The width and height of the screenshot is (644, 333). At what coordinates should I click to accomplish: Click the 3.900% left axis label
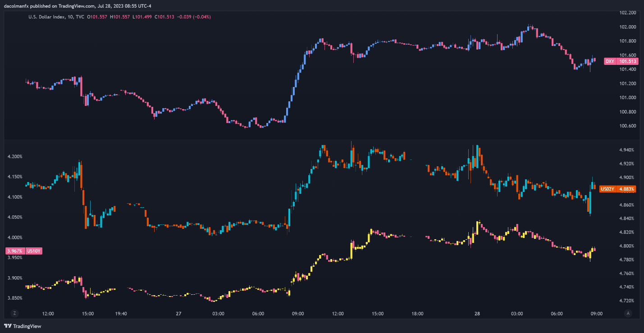15,278
